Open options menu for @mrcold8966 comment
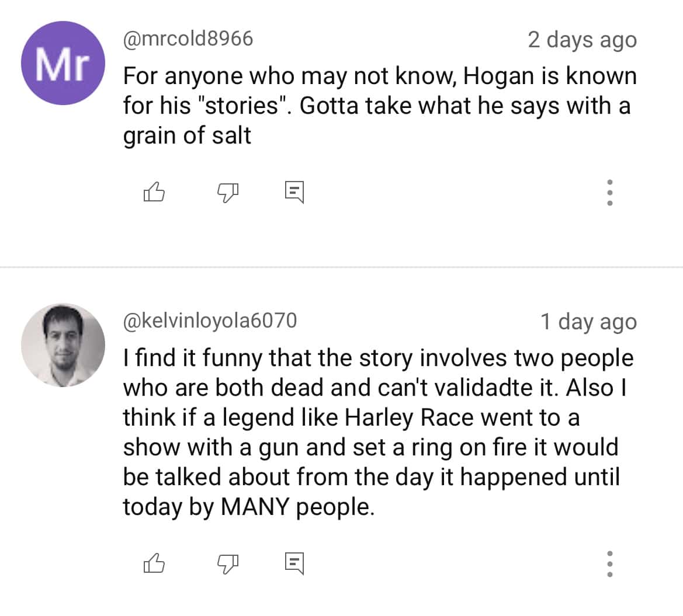This screenshot has width=683, height=616. tap(609, 192)
